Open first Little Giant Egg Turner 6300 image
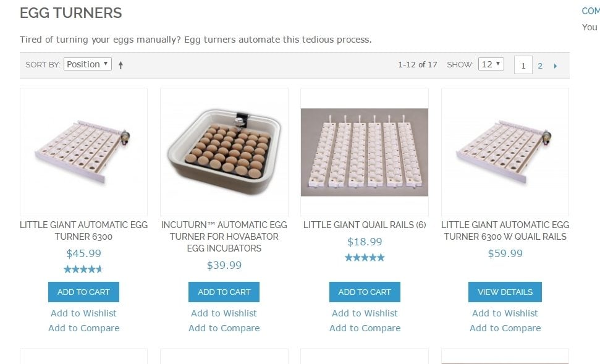Screen dimensions: 600x364 83,152
